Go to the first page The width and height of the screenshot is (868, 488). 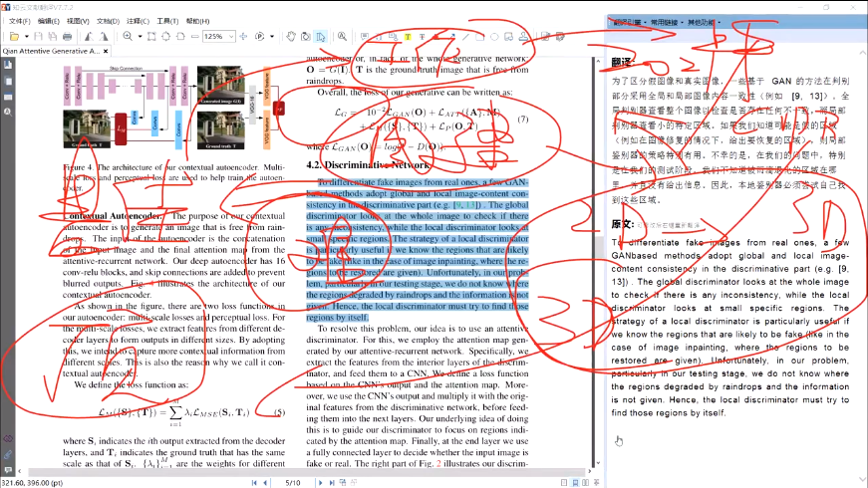click(x=254, y=482)
